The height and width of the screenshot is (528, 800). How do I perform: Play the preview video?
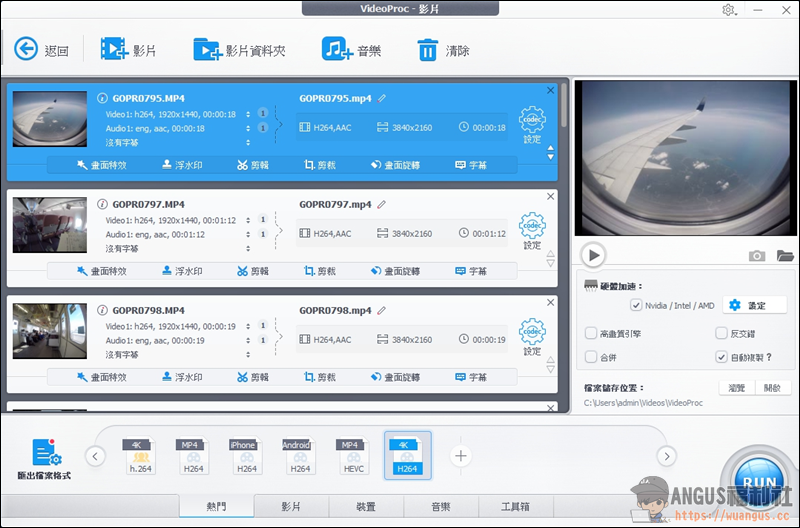[593, 255]
